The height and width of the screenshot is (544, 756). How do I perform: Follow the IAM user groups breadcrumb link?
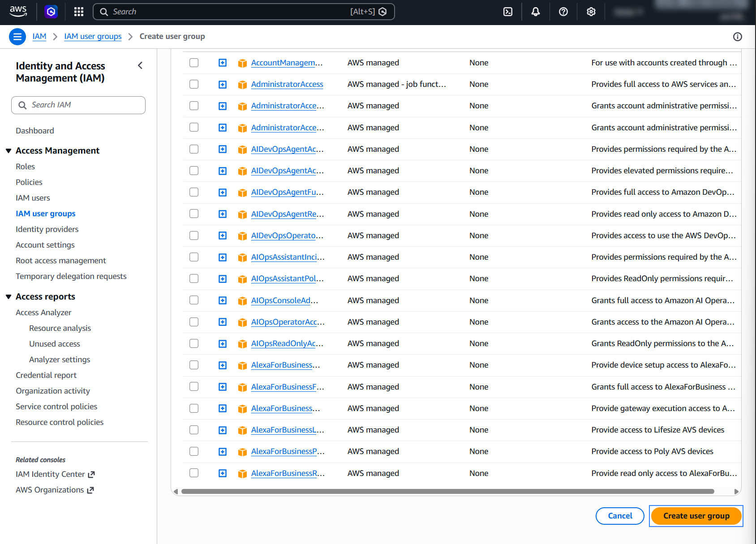93,36
